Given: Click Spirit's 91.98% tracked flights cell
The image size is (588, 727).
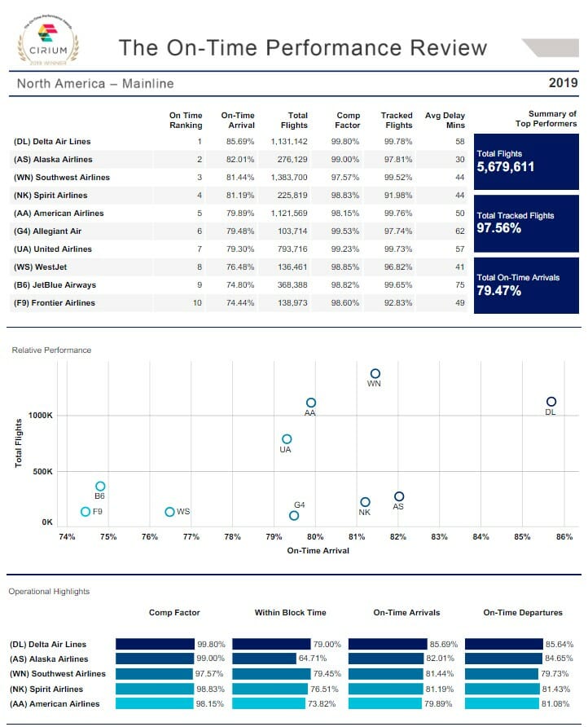Looking at the screenshot, I should [x=398, y=195].
